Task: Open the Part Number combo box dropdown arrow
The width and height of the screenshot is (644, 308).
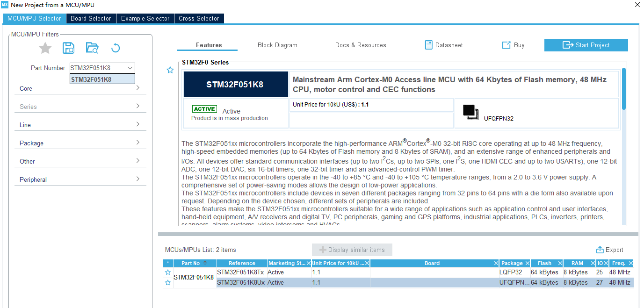Action: click(130, 68)
